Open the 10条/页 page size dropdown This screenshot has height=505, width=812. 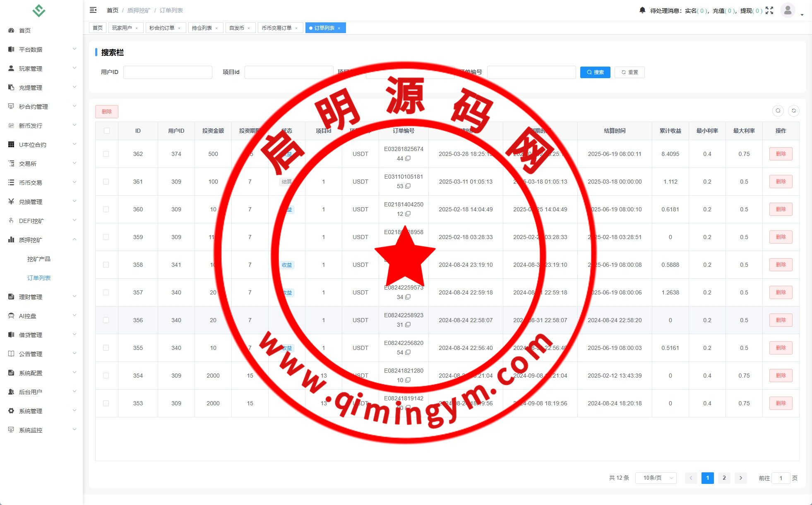click(x=656, y=478)
